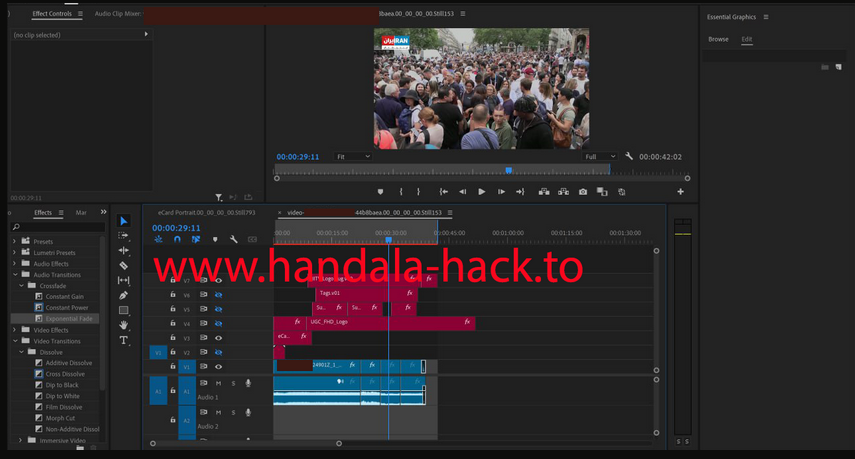Viewport: 855px width, 459px height.
Task: Open the Full playback resolution dropdown
Action: 599,156
